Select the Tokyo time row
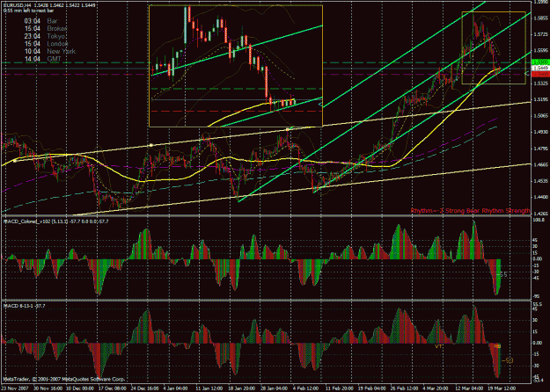Viewport: 550px width, 392px height. point(45,36)
